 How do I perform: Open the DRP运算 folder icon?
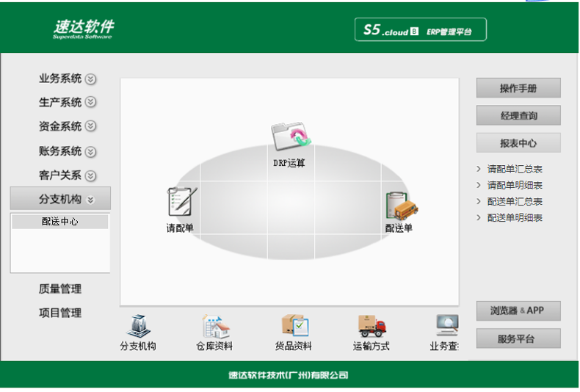pos(291,136)
